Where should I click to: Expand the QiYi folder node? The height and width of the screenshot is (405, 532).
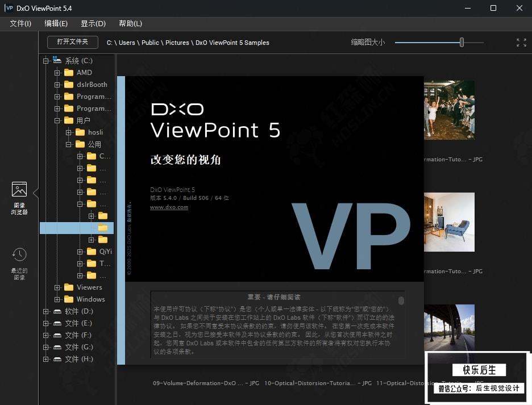point(80,252)
